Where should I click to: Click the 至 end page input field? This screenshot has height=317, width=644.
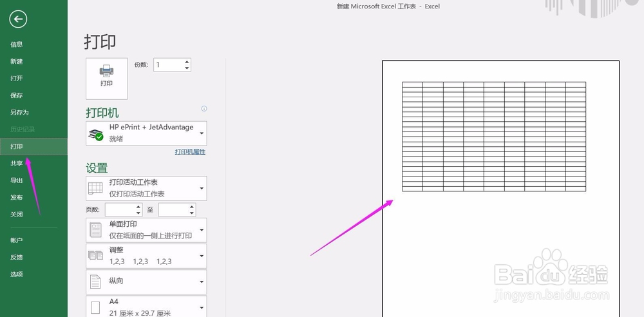pyautogui.click(x=173, y=209)
